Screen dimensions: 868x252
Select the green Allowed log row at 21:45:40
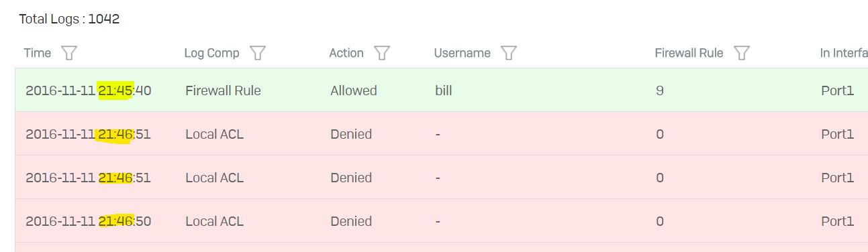point(441,90)
